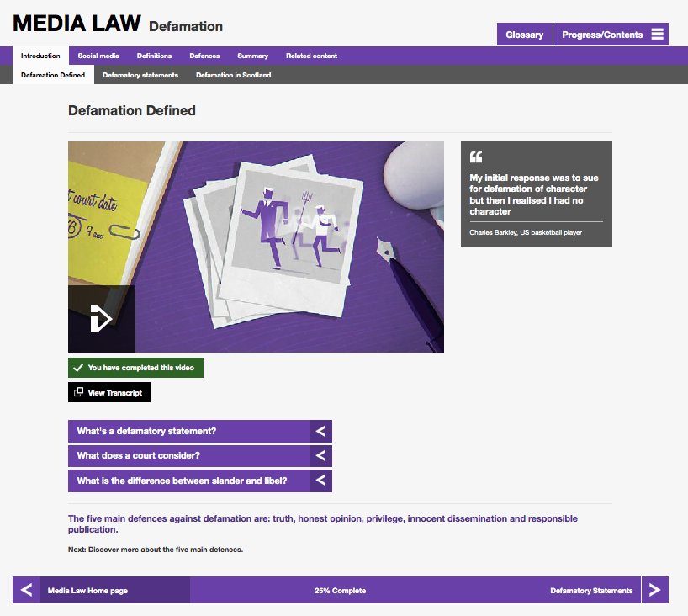Image resolution: width=688 pixels, height=616 pixels.
Task: Expand the slander and libel difference section
Action: [199, 481]
